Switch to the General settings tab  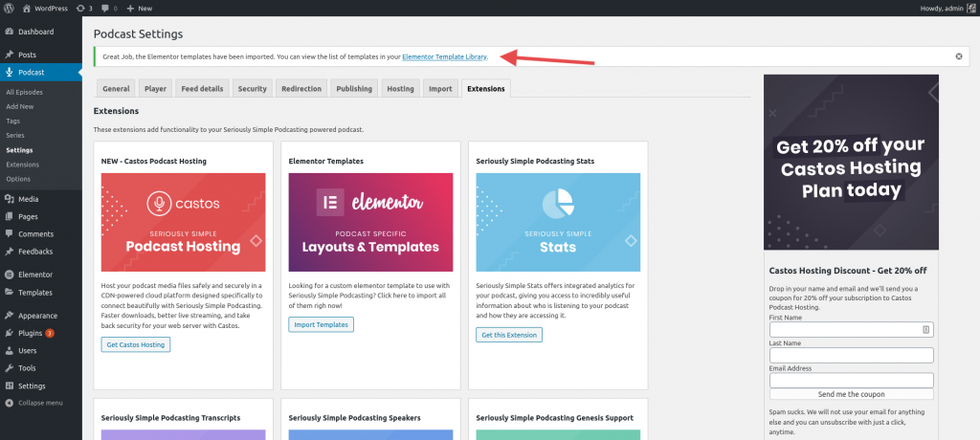pos(116,89)
